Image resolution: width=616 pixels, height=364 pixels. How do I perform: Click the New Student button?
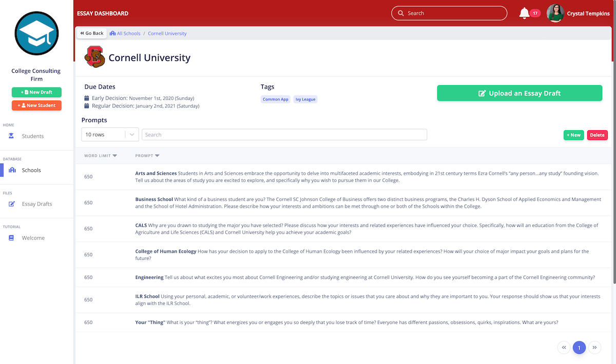[36, 105]
